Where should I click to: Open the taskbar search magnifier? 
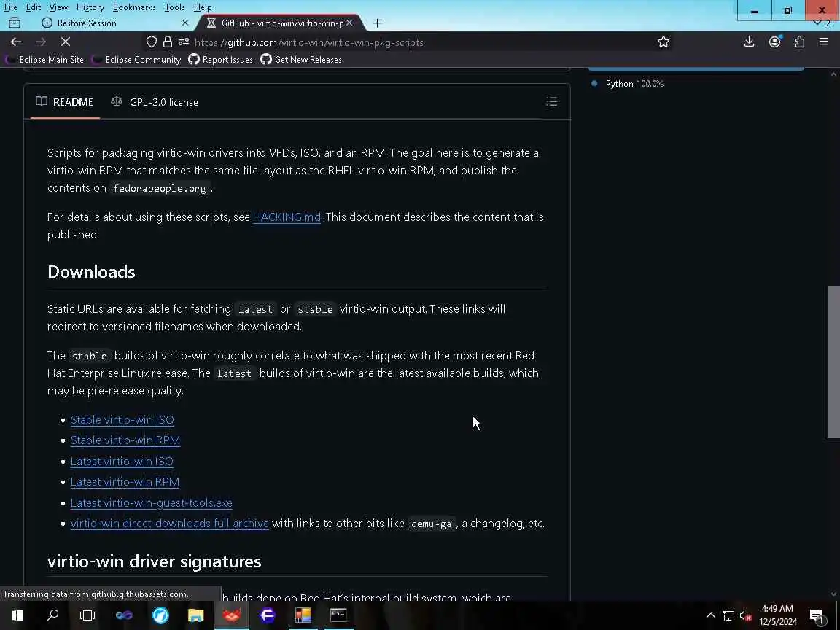tap(52, 615)
